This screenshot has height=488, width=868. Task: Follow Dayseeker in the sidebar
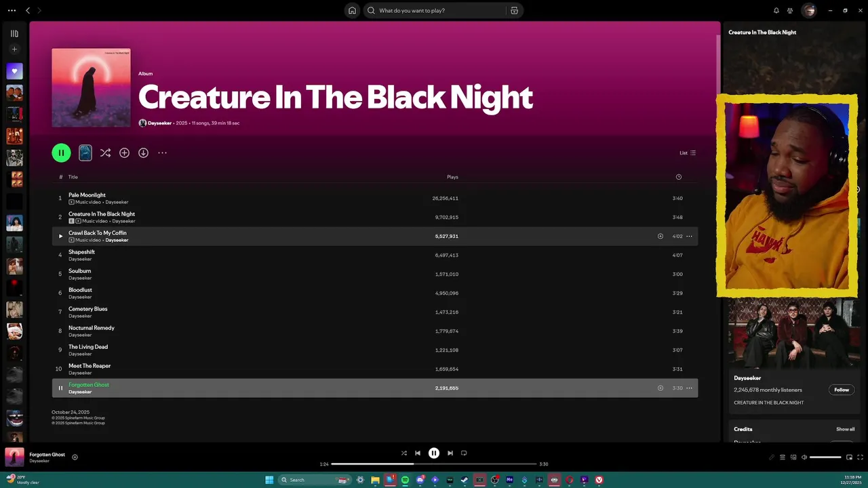click(x=842, y=390)
